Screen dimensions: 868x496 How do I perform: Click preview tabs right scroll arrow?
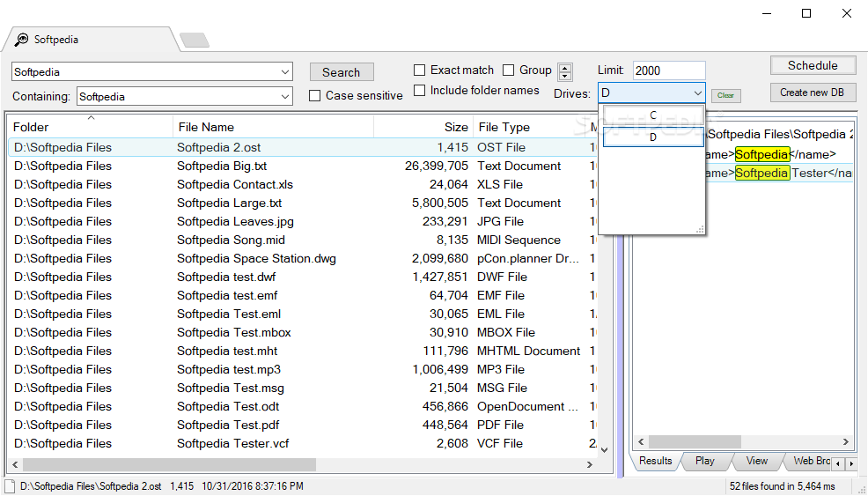coord(850,463)
